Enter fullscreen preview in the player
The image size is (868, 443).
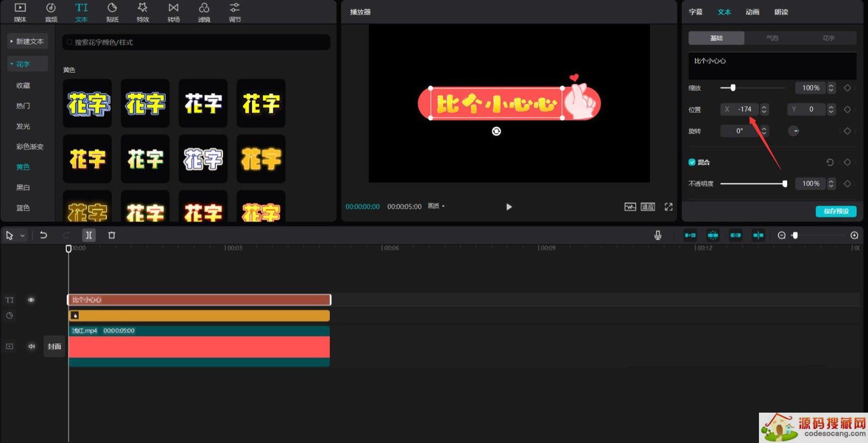668,207
